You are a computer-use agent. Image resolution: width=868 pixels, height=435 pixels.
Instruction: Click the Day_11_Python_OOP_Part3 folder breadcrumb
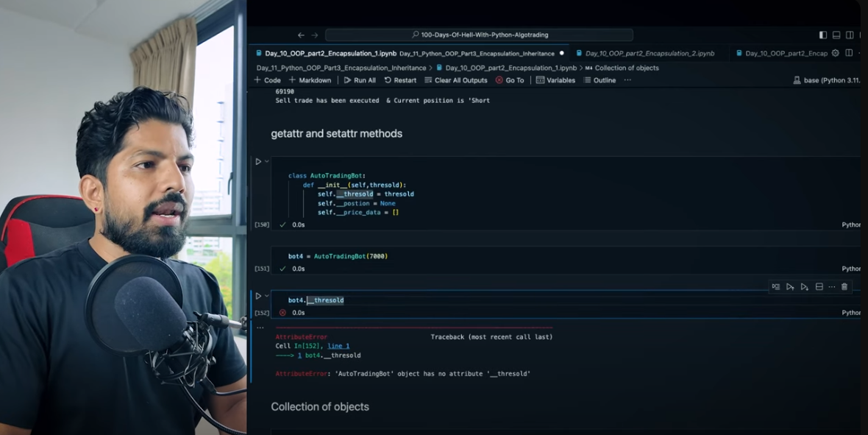coord(341,68)
